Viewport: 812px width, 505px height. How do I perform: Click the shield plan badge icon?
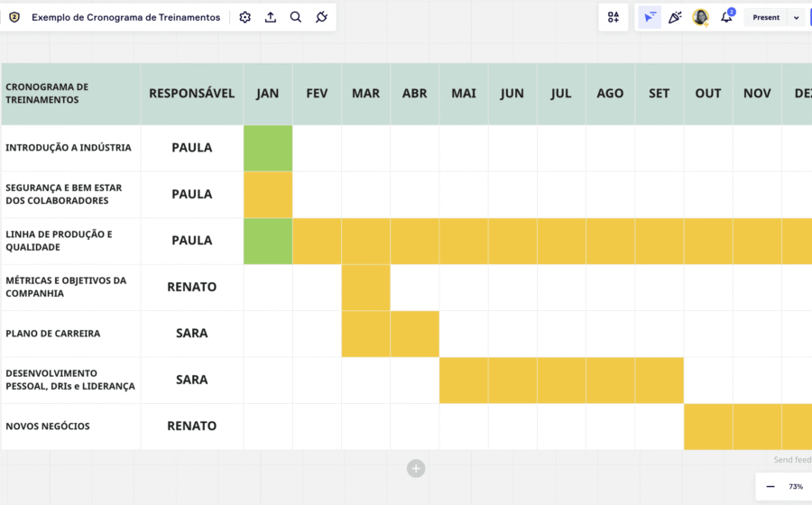[x=14, y=17]
